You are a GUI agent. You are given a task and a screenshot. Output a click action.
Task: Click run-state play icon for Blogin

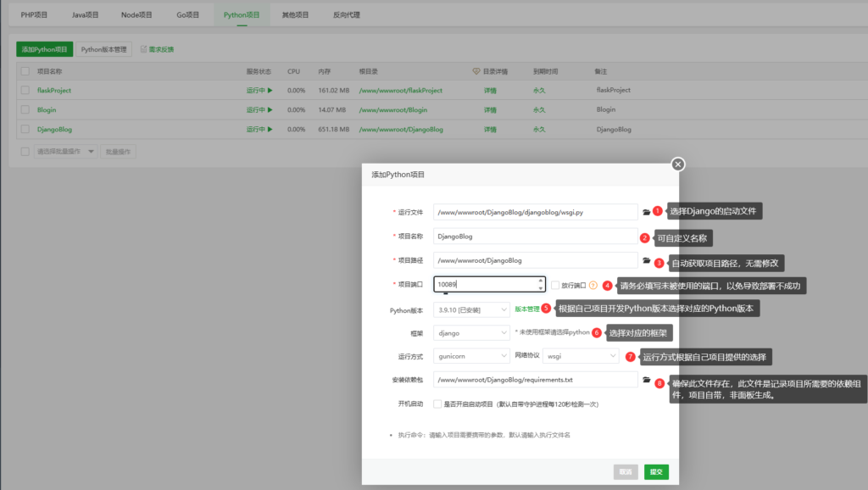click(270, 109)
